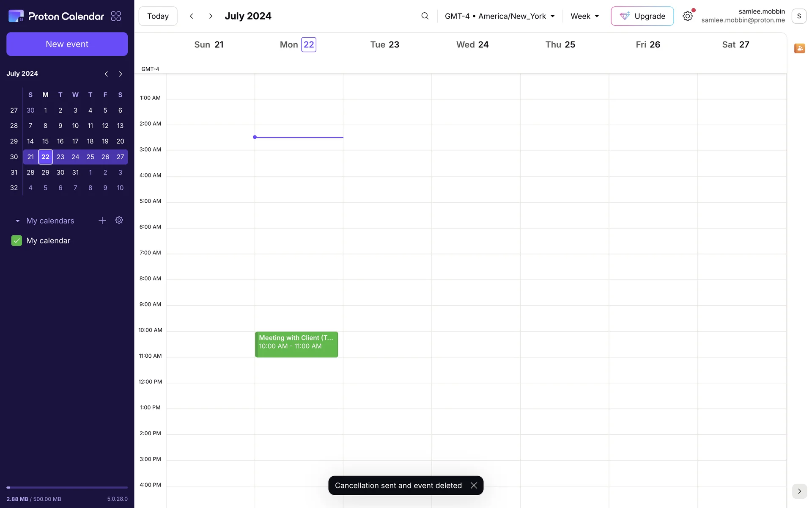The height and width of the screenshot is (508, 812).
Task: Go to previous week arrow
Action: 192,16
